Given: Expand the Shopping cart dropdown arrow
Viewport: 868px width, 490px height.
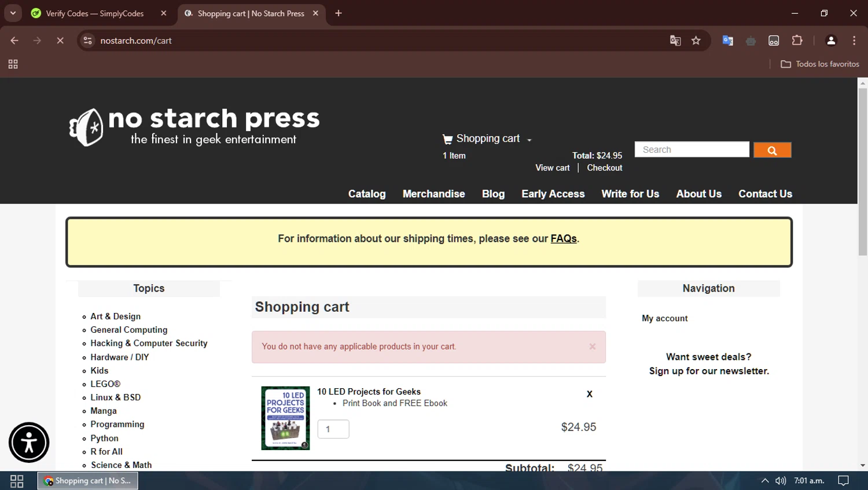Looking at the screenshot, I should click(x=529, y=140).
